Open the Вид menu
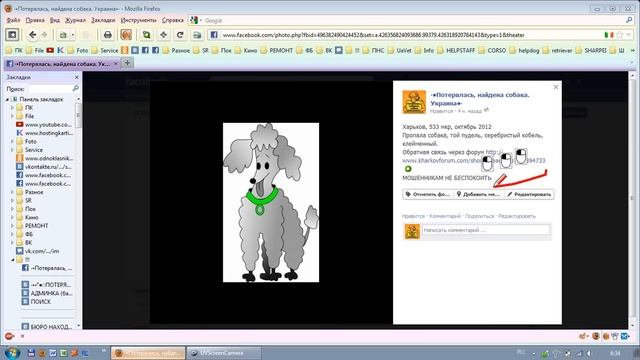 coord(55,20)
